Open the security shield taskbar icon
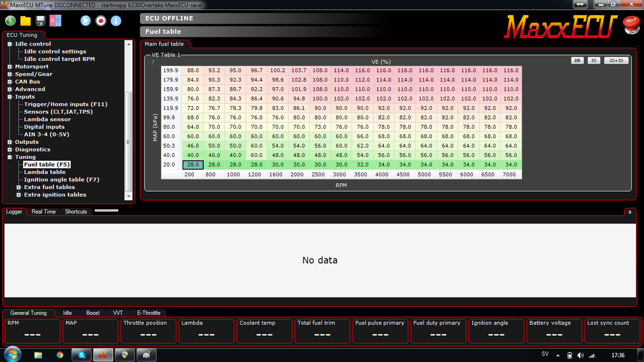644x362 pixels. [x=125, y=354]
